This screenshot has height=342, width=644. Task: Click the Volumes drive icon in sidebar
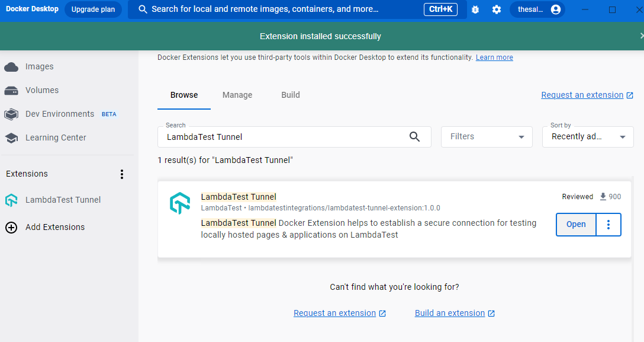pyautogui.click(x=11, y=91)
